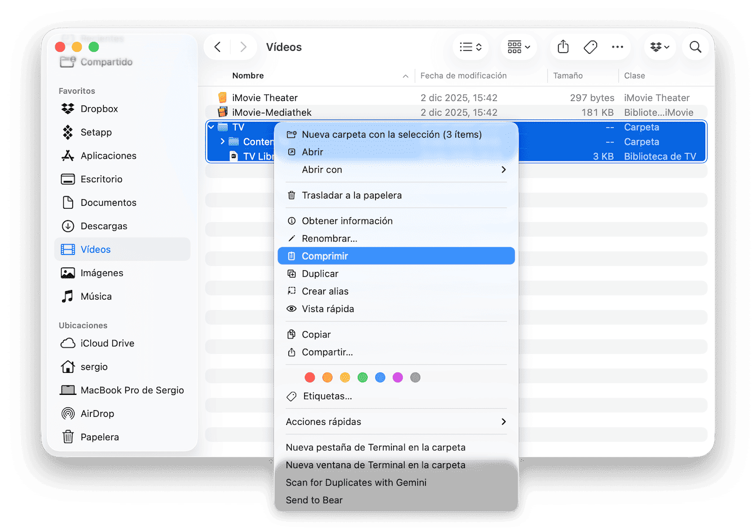Click the Biblioteca de TV class cell

(660, 156)
